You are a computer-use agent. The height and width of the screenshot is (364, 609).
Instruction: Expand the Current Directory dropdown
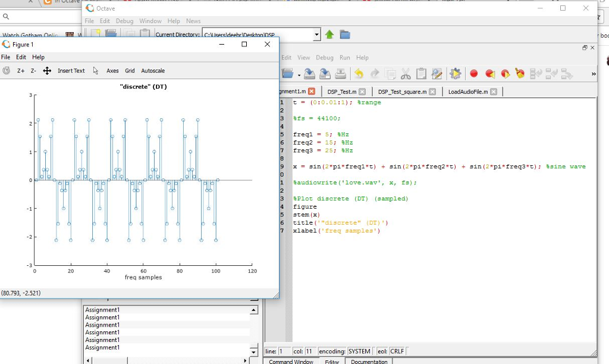316,34
